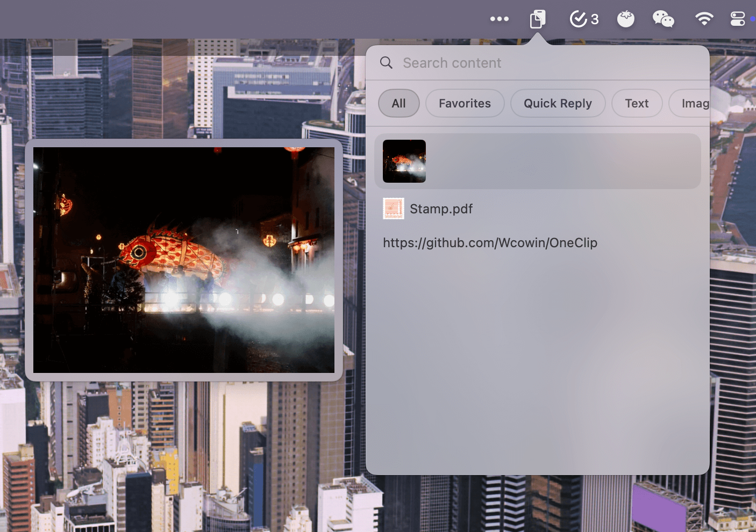The width and height of the screenshot is (756, 532).
Task: Open the Wi-Fi status menu
Action: 704,19
